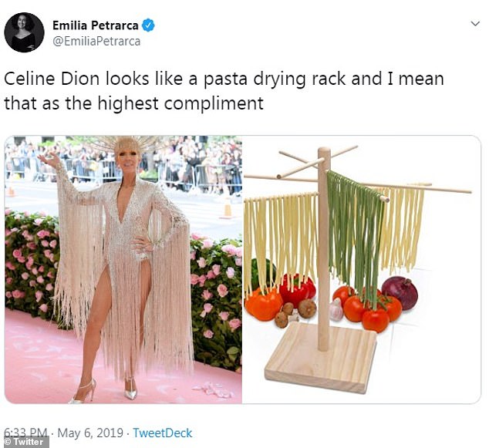Click the © Twitter watermark

pos(25,442)
